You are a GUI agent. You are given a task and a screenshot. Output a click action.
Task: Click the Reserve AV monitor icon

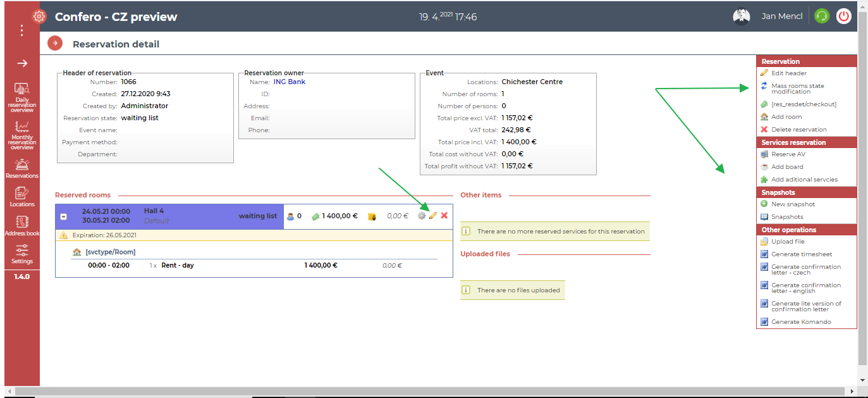(x=764, y=154)
